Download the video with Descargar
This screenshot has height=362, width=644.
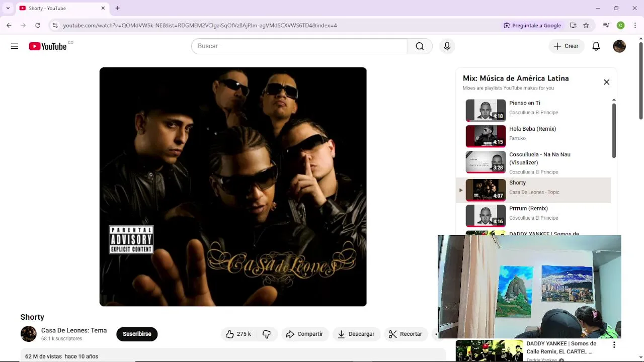356,334
